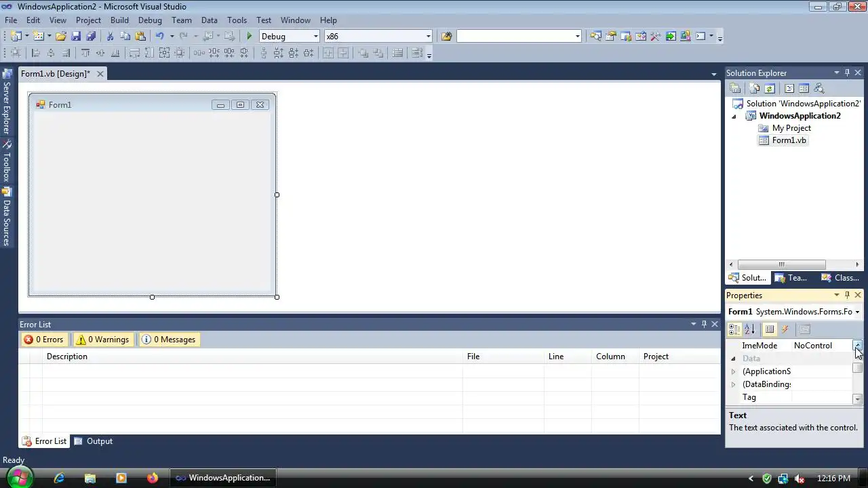Open the Toolbox toolbar icon
Screen dimensions: 868x488
tap(655, 36)
